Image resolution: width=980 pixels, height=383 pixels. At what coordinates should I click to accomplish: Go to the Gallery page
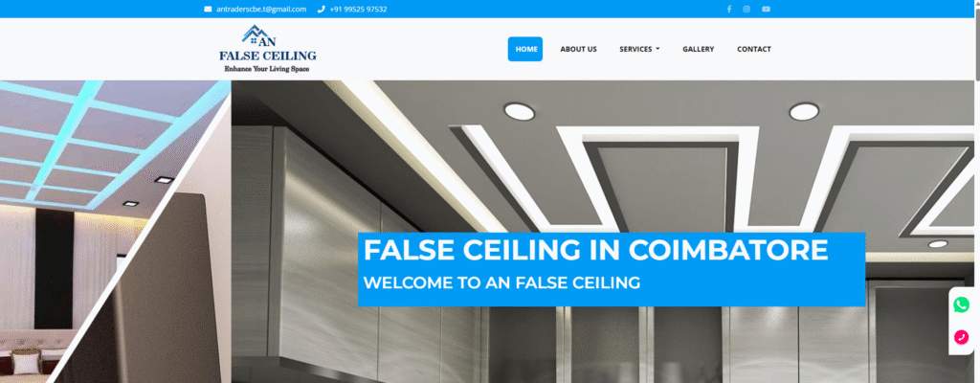(698, 49)
